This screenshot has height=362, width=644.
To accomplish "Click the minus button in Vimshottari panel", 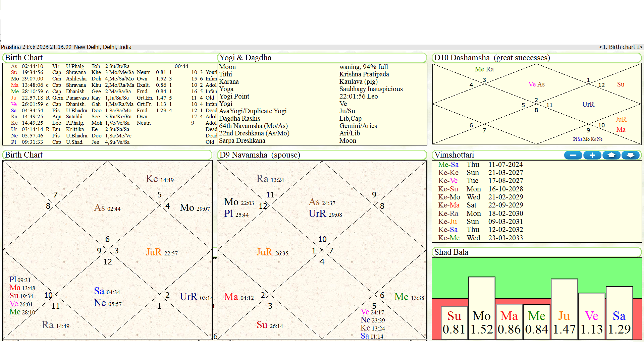I will [x=573, y=155].
